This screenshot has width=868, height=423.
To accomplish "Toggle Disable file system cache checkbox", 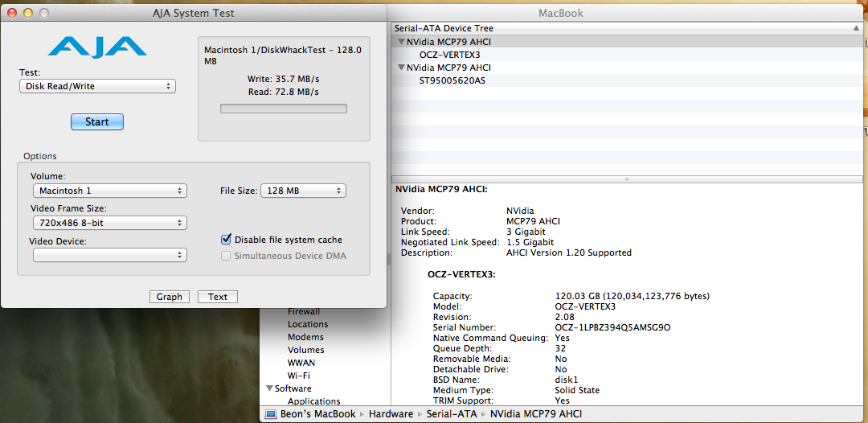I will pos(226,240).
